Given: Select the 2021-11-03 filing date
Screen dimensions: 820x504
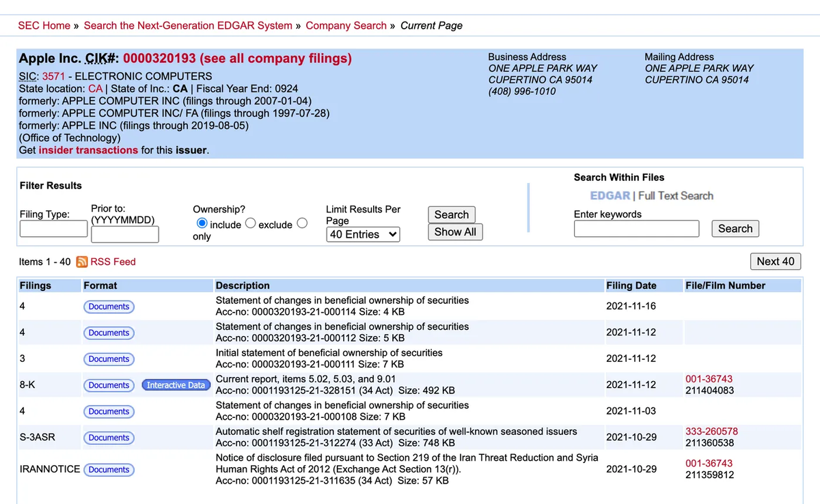Looking at the screenshot, I should [631, 411].
